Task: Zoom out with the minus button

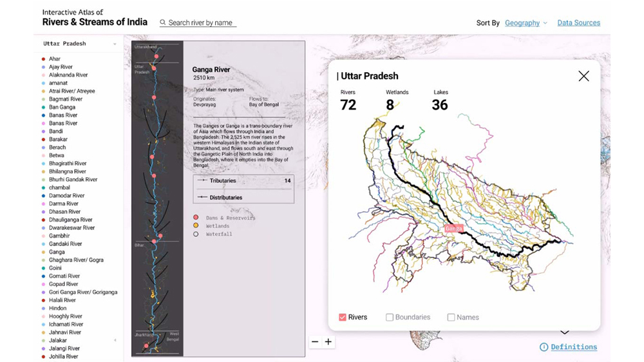Action: 315,342
